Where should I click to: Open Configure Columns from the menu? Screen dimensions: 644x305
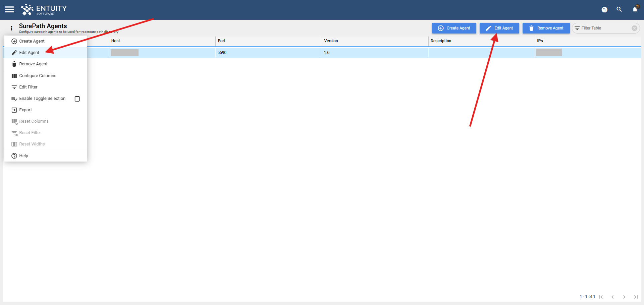tap(46, 76)
